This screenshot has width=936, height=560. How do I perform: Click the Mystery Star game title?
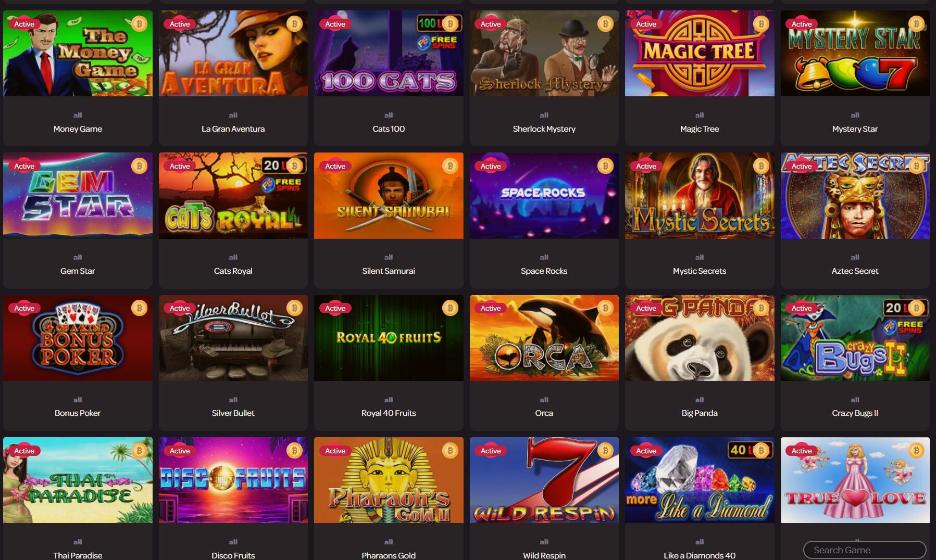coord(855,129)
